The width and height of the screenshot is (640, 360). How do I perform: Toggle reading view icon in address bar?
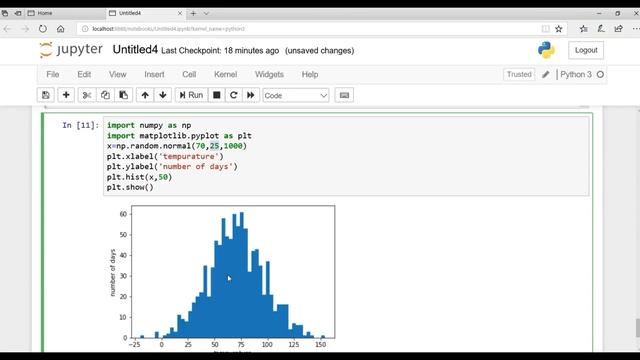545,29
